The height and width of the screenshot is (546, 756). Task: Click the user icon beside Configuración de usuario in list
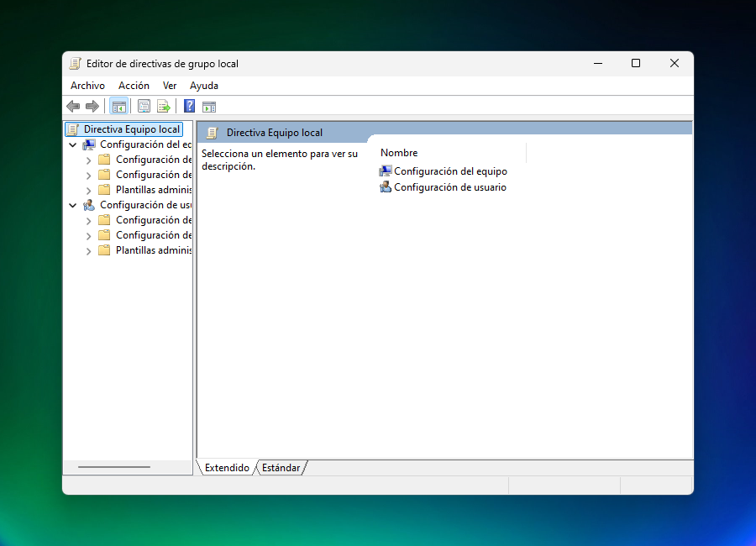click(x=386, y=187)
